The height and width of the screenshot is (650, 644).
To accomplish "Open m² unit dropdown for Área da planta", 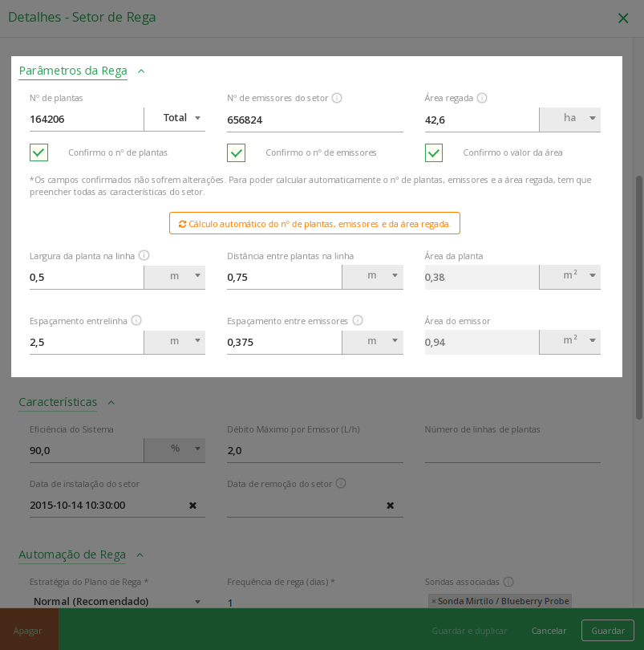I will tap(570, 277).
